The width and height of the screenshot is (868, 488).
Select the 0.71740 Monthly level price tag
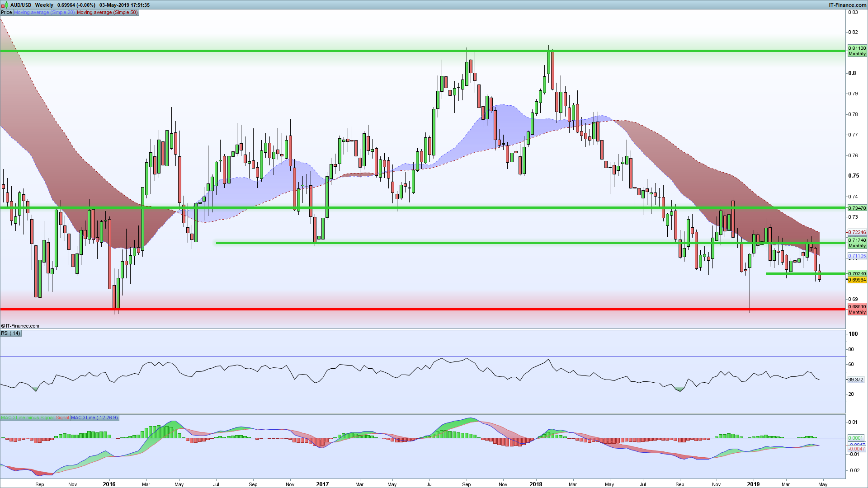[857, 243]
